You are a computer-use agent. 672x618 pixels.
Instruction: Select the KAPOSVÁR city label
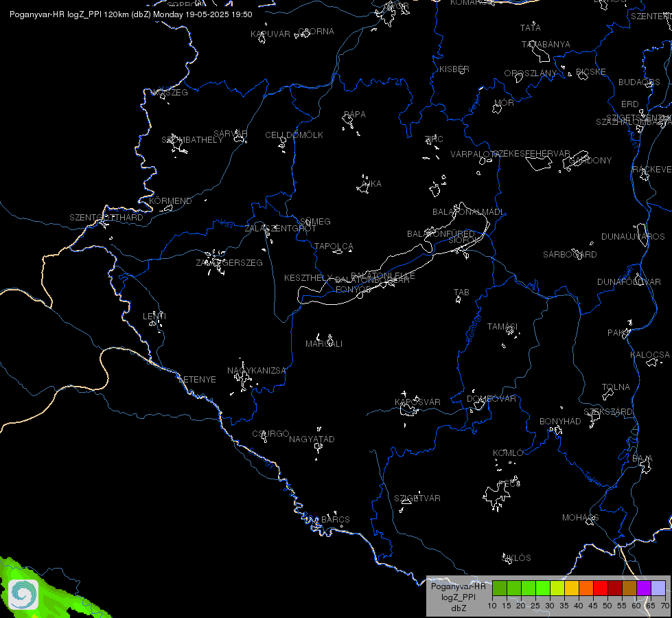point(417,402)
